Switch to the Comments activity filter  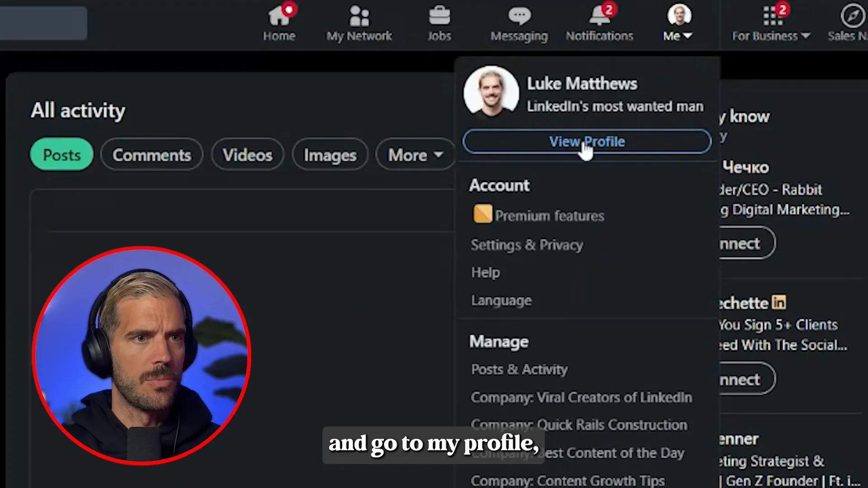pyautogui.click(x=152, y=155)
